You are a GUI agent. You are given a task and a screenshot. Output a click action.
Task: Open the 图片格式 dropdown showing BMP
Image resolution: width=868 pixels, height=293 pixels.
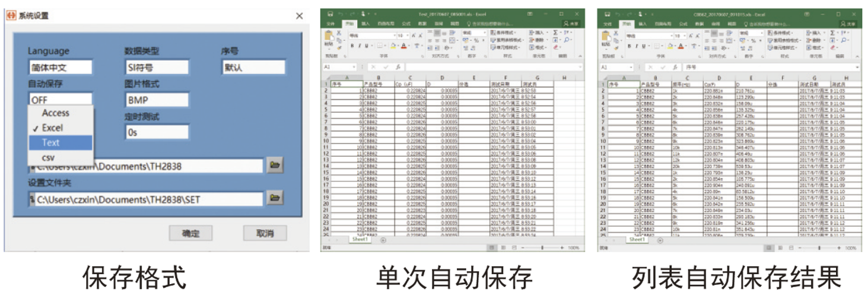coord(156,100)
